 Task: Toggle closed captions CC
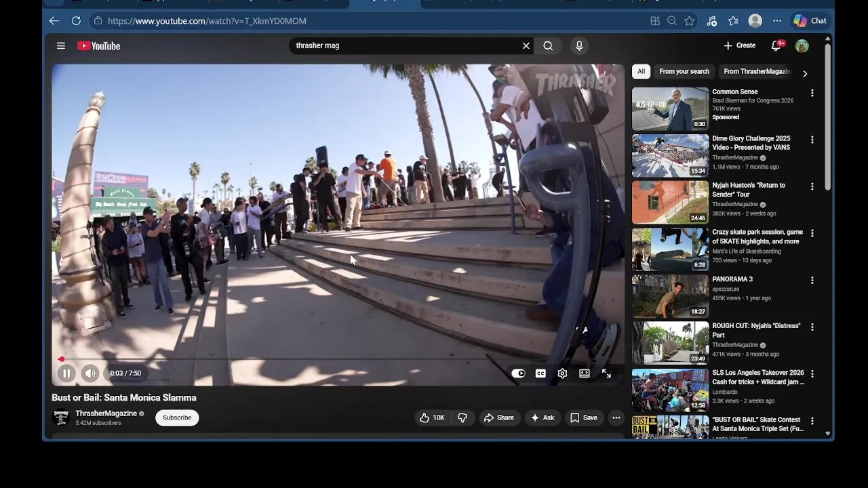[x=540, y=373]
